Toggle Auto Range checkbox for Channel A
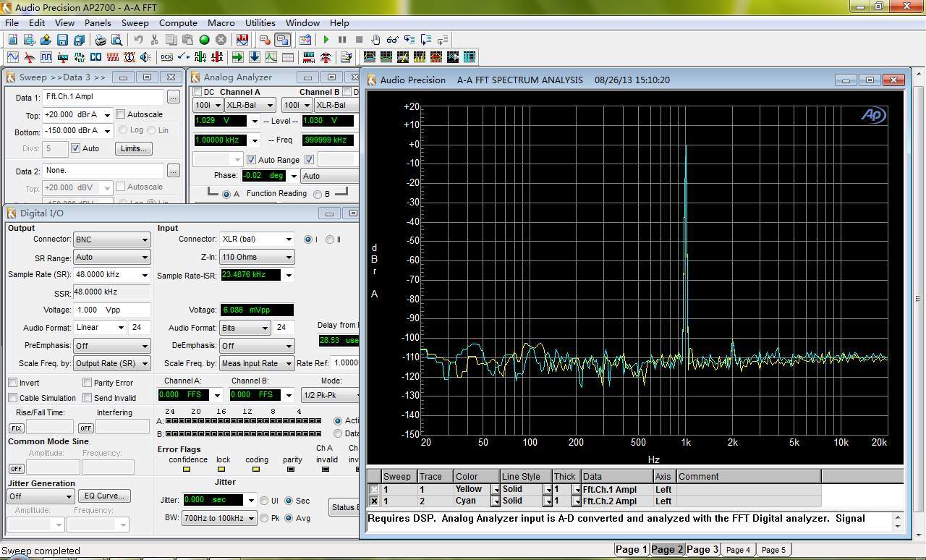Screen dimensions: 926x560 [x=251, y=160]
